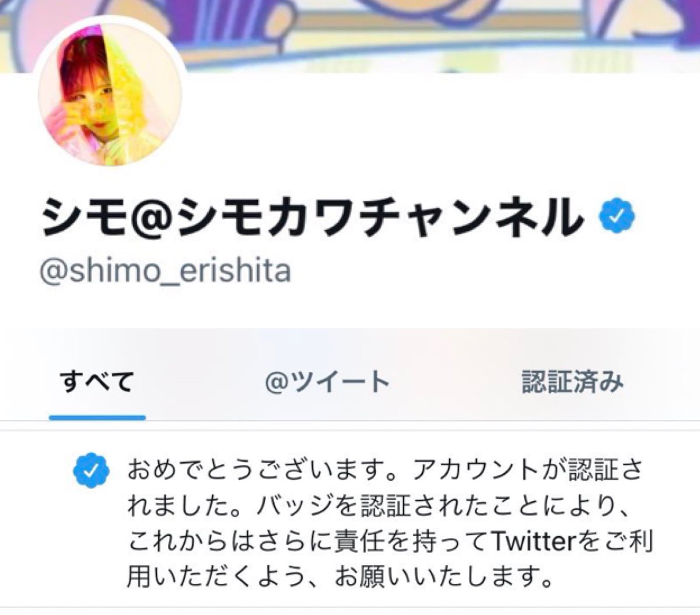Open the circular profile avatar photo
The image size is (700, 615).
[110, 94]
